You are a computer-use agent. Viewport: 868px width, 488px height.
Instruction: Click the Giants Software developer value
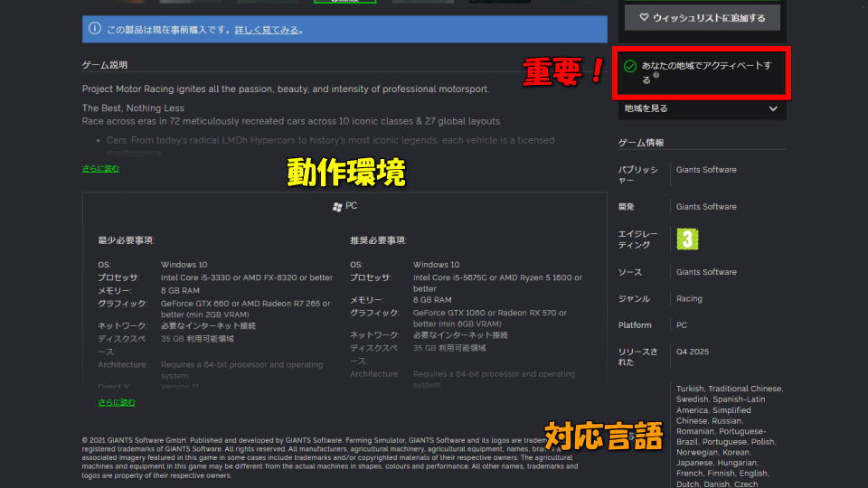point(706,206)
